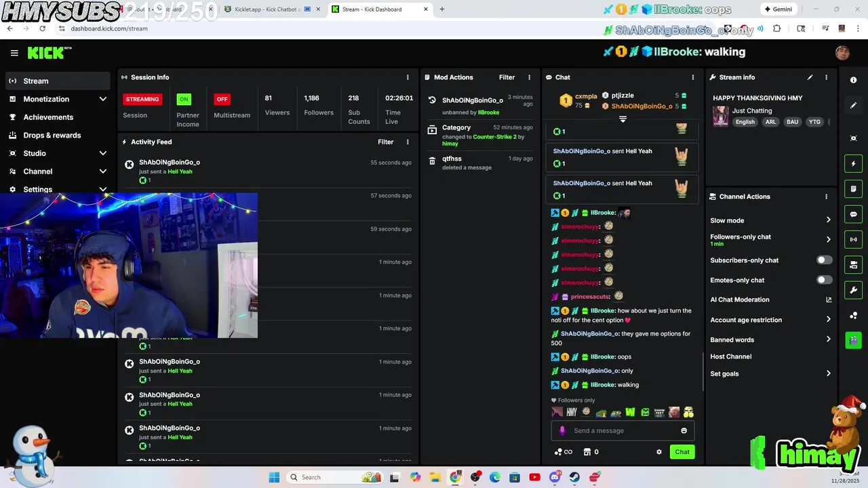Expand the Channel sidebar section
The width and height of the screenshot is (868, 488).
pyautogui.click(x=103, y=171)
